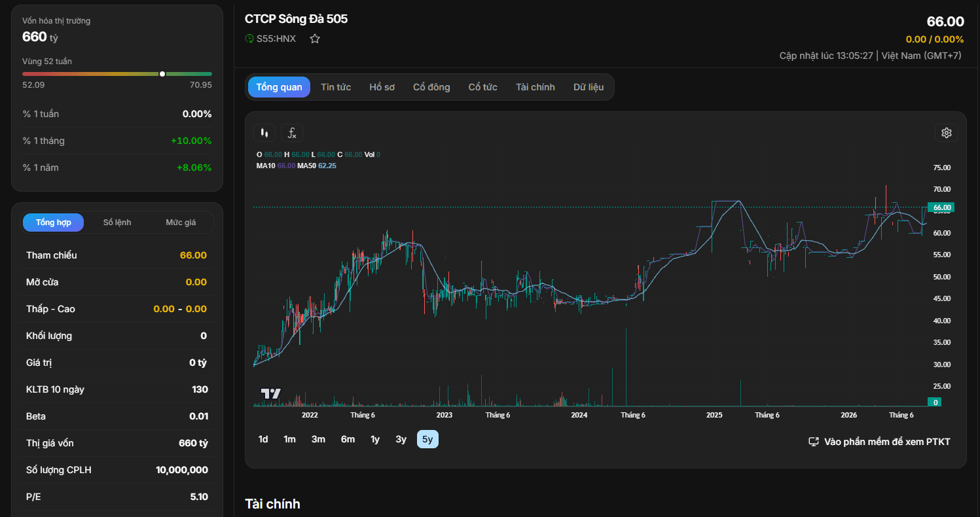Viewport: 980px width, 517px height.
Task: Click the Thị giá vốn value 660 tỷ
Action: pos(193,443)
